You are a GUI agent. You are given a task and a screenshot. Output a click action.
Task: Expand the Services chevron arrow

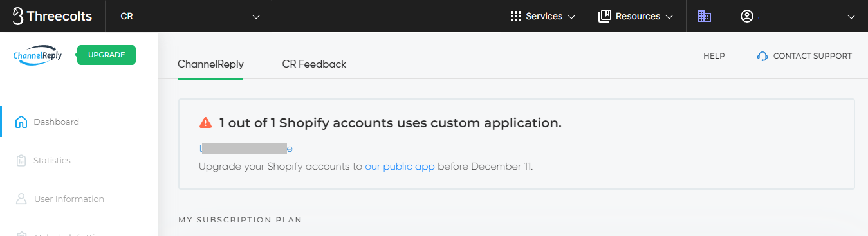coord(571,17)
